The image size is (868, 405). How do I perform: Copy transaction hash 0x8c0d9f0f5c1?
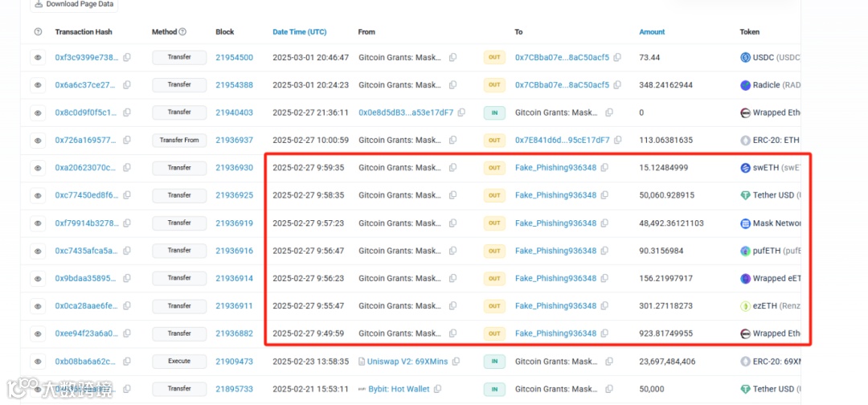[x=127, y=112]
